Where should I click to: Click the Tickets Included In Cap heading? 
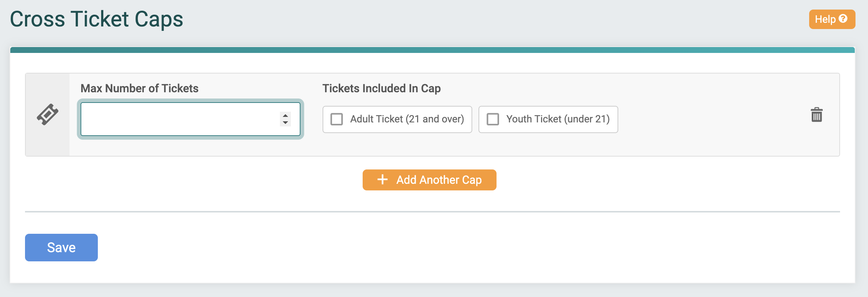point(381,88)
